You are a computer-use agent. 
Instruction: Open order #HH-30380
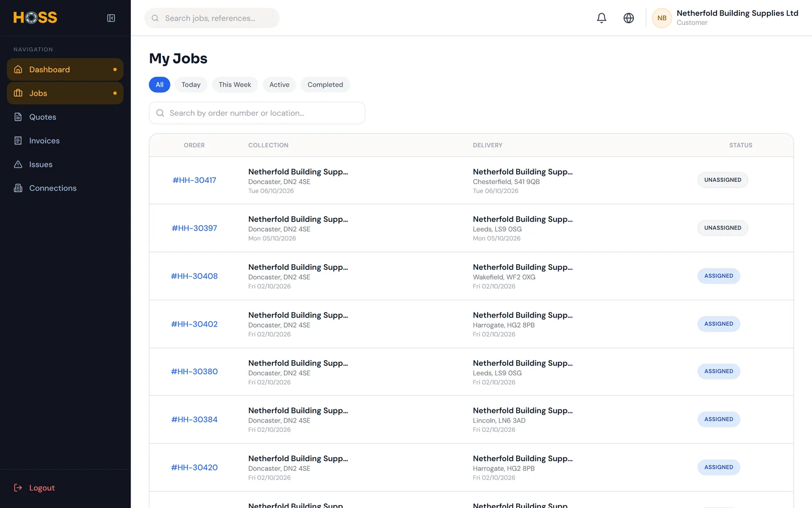[194, 372]
